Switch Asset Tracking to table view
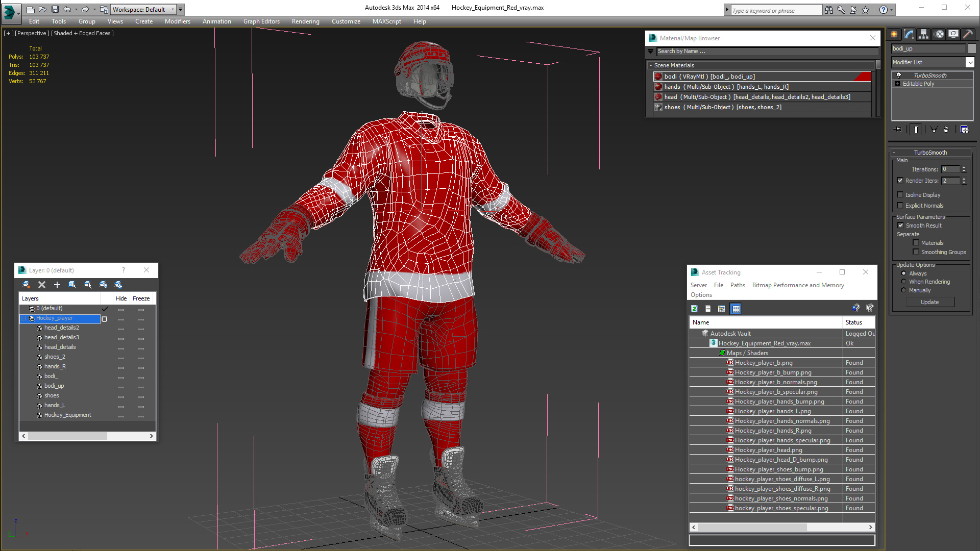 point(736,309)
